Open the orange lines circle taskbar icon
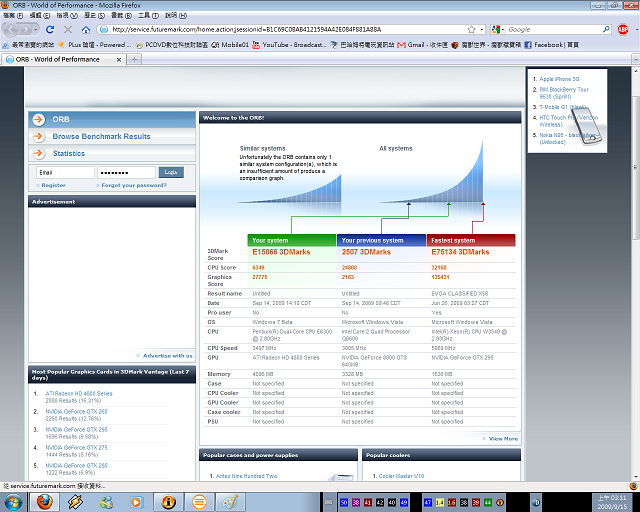Viewport: 640px width, 512px height. (x=199, y=502)
